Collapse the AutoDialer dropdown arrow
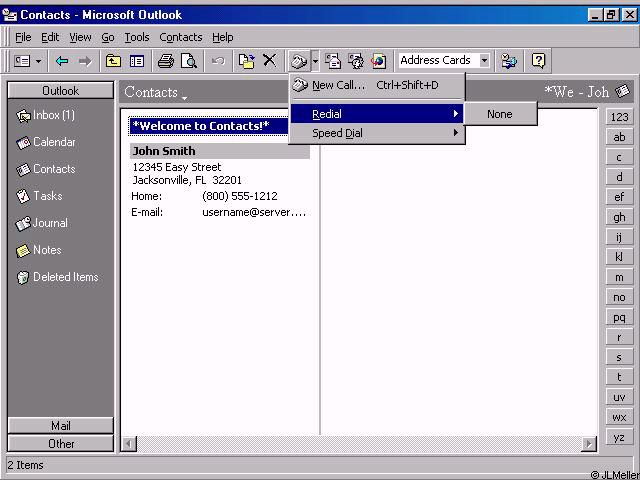 pyautogui.click(x=315, y=61)
